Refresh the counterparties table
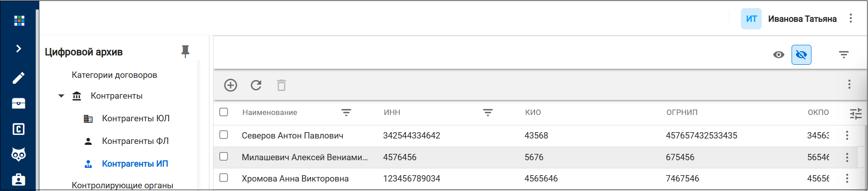868x191 pixels. tap(256, 85)
